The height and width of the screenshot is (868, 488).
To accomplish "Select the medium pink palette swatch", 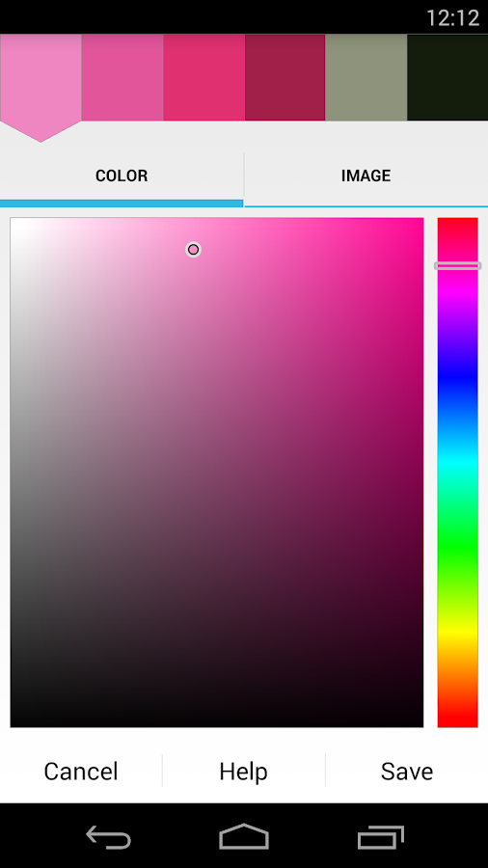I will pyautogui.click(x=122, y=77).
